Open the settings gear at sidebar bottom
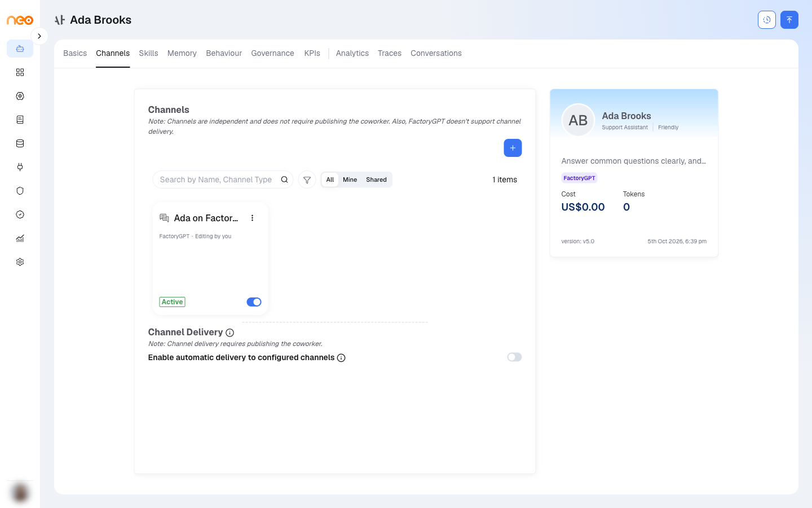The height and width of the screenshot is (508, 812). click(x=20, y=262)
